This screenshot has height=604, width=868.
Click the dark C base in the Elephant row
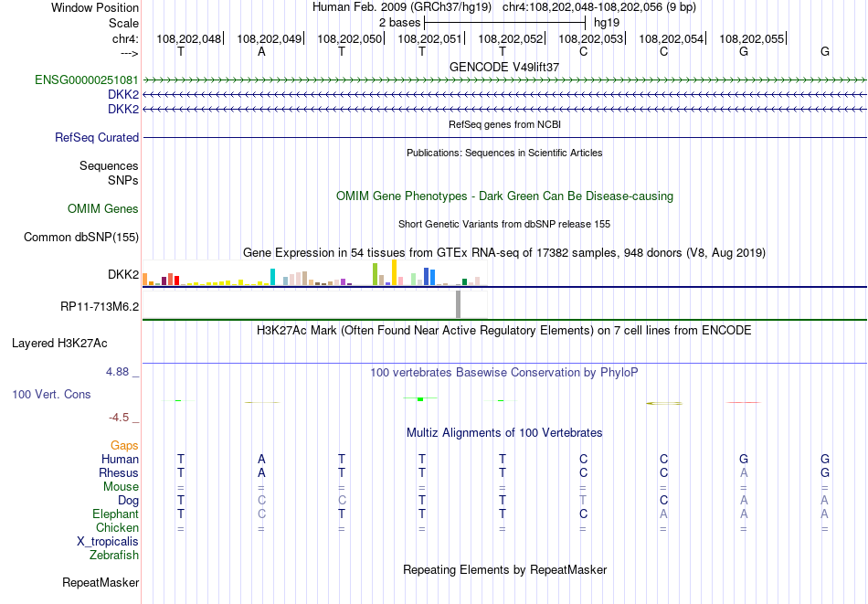click(583, 514)
